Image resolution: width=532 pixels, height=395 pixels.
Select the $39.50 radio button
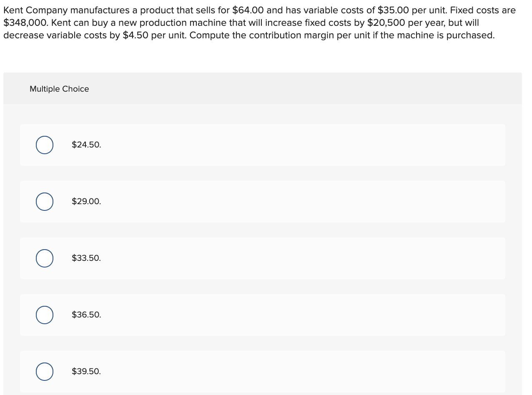coord(44,372)
